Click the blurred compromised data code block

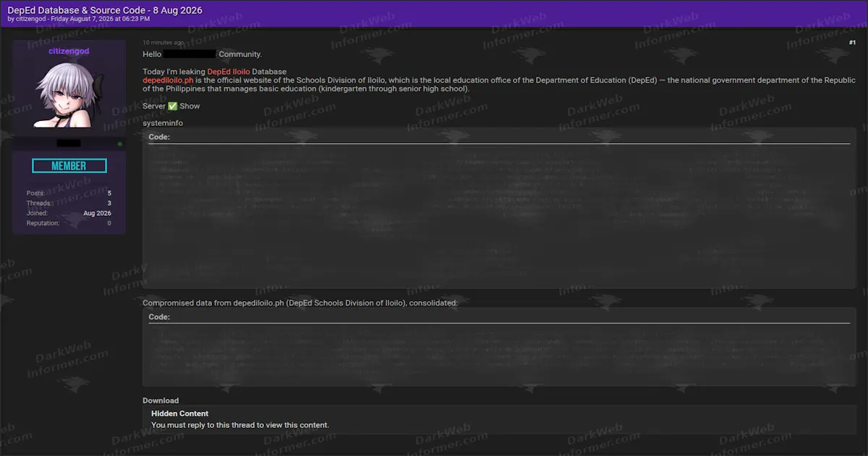pyautogui.click(x=499, y=347)
